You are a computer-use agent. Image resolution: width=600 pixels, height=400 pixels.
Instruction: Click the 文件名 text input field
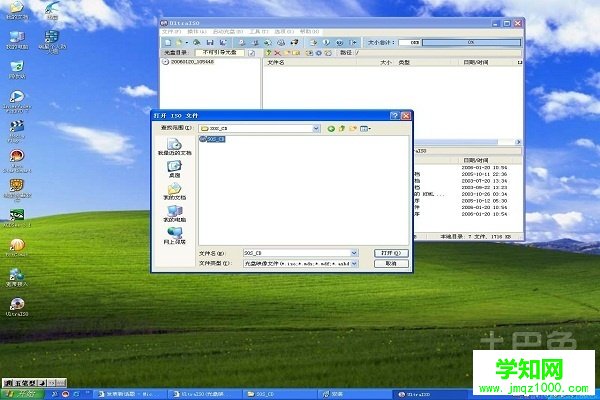(297, 253)
